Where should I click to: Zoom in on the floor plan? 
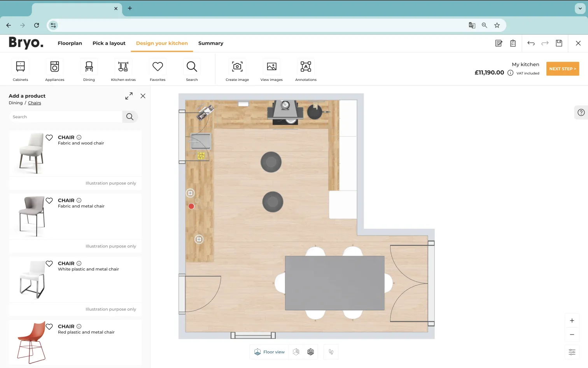coord(572,321)
